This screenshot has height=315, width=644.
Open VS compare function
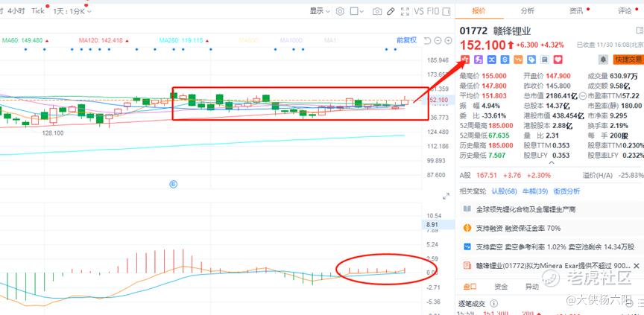(419, 11)
